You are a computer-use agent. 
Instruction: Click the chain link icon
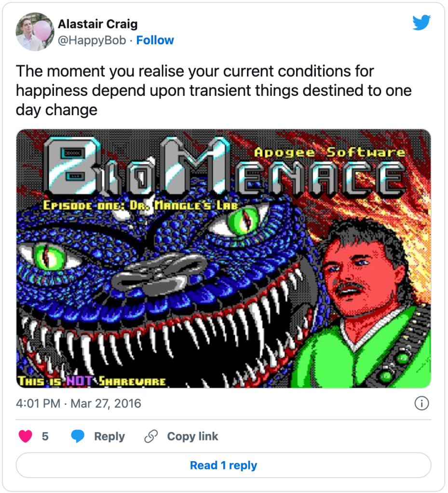click(150, 436)
